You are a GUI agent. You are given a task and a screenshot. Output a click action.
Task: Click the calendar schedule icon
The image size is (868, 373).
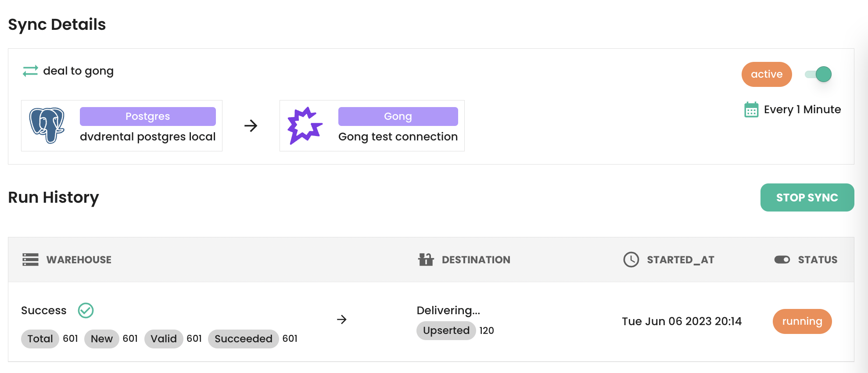pos(751,110)
